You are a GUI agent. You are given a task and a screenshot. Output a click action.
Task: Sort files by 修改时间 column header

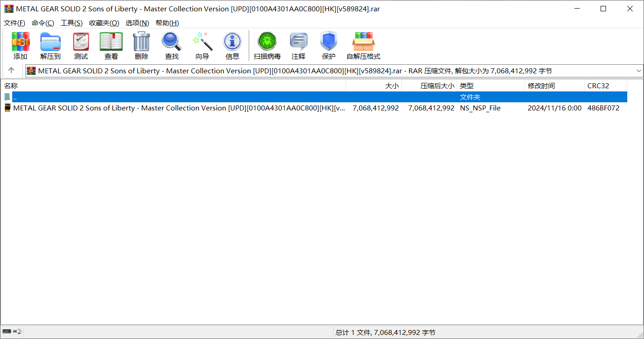pyautogui.click(x=541, y=86)
